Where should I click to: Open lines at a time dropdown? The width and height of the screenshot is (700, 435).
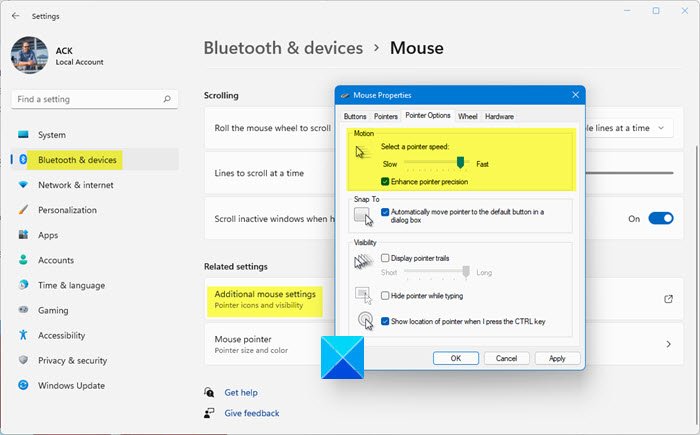629,128
